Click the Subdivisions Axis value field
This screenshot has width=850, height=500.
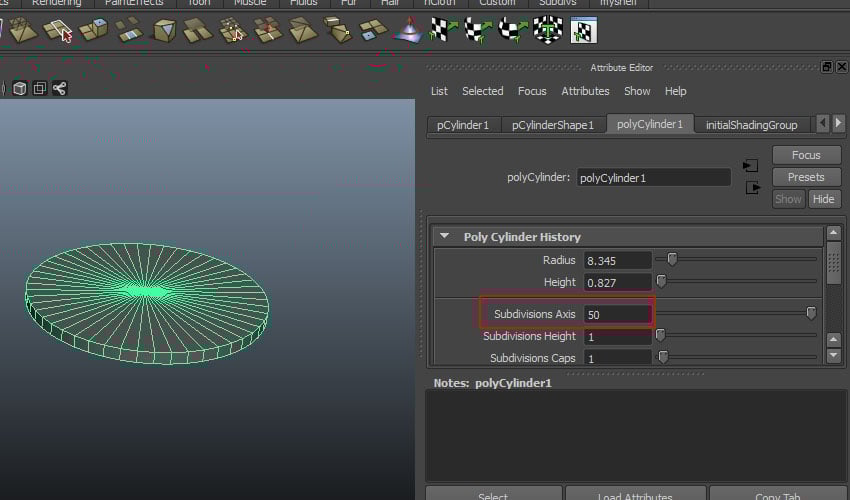point(617,314)
